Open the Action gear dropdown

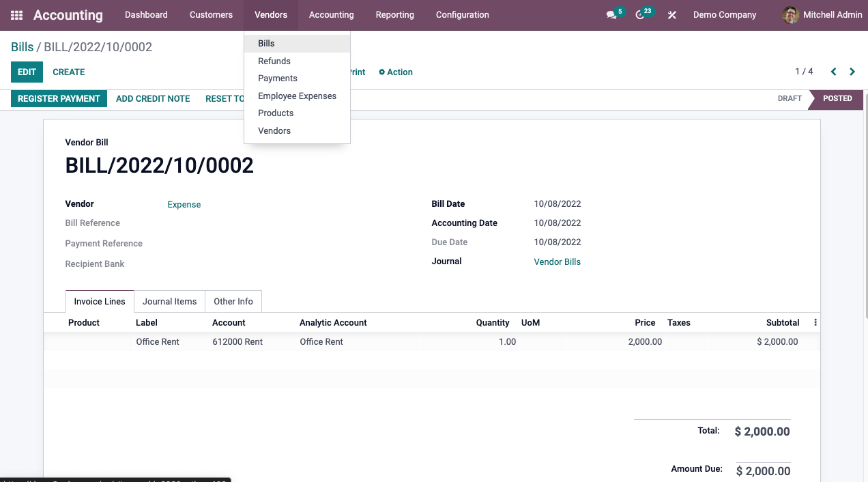pyautogui.click(x=396, y=72)
